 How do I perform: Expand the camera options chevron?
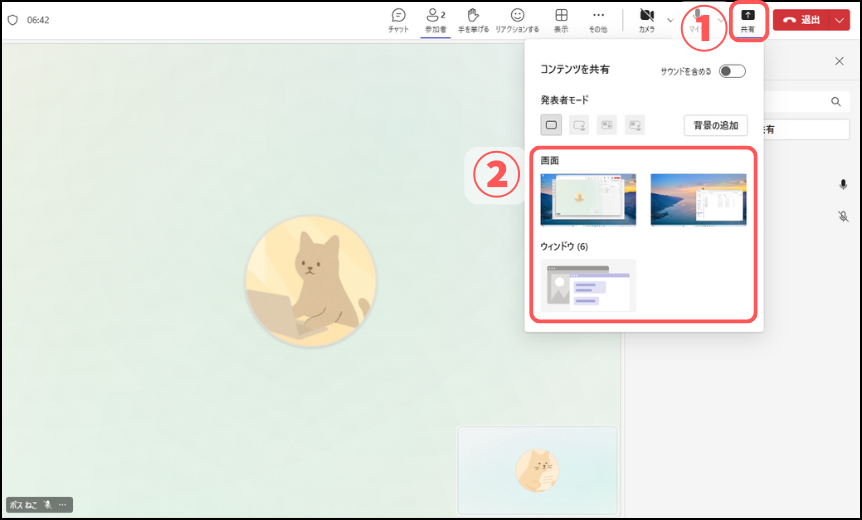click(x=670, y=20)
